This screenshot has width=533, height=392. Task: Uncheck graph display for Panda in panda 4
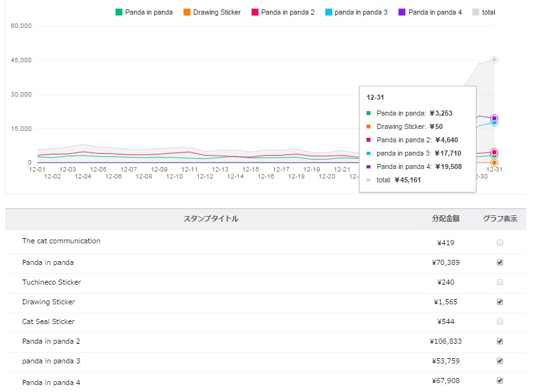click(x=500, y=381)
